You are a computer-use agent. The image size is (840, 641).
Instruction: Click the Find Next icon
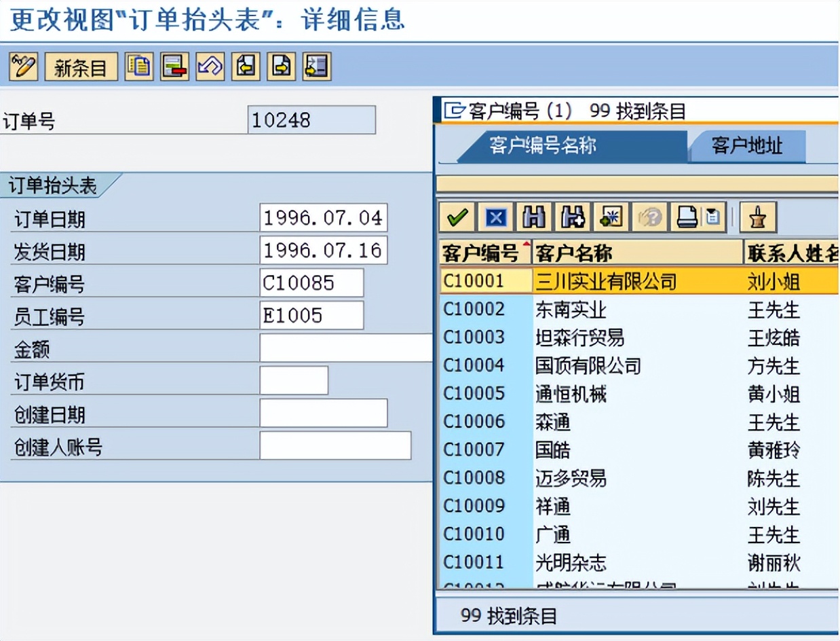[x=572, y=217]
